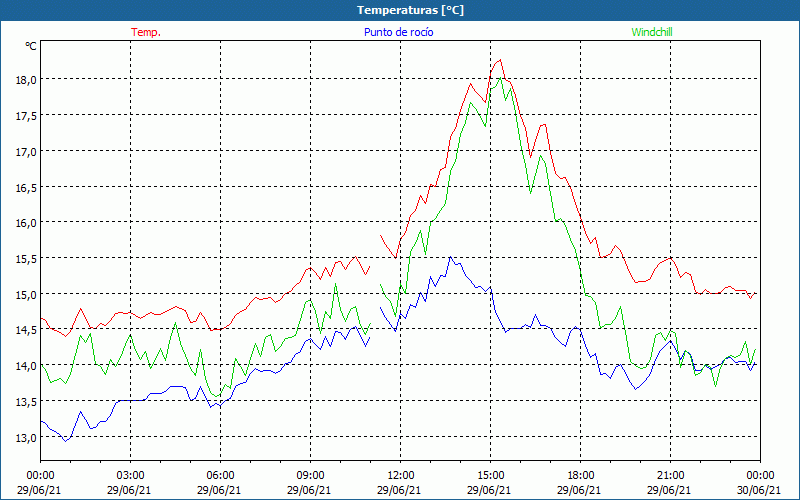
Task: Click the 14,5 y-axis value
Action: 28,330
